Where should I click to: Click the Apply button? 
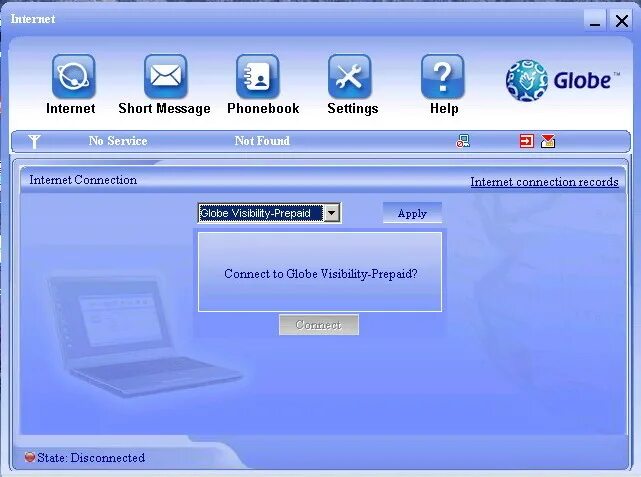pyautogui.click(x=412, y=213)
